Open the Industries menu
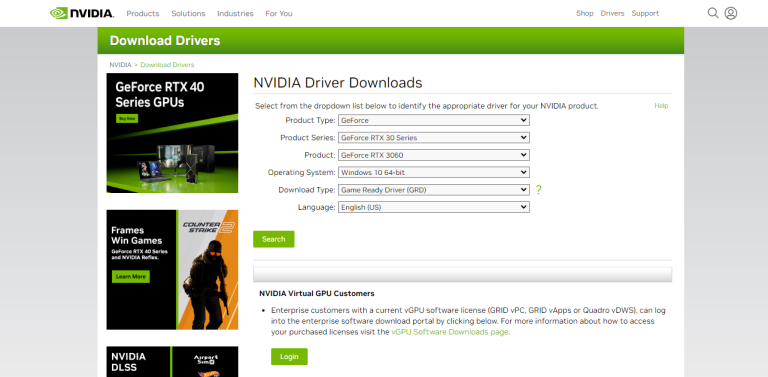This screenshot has height=377, width=768. tap(236, 14)
